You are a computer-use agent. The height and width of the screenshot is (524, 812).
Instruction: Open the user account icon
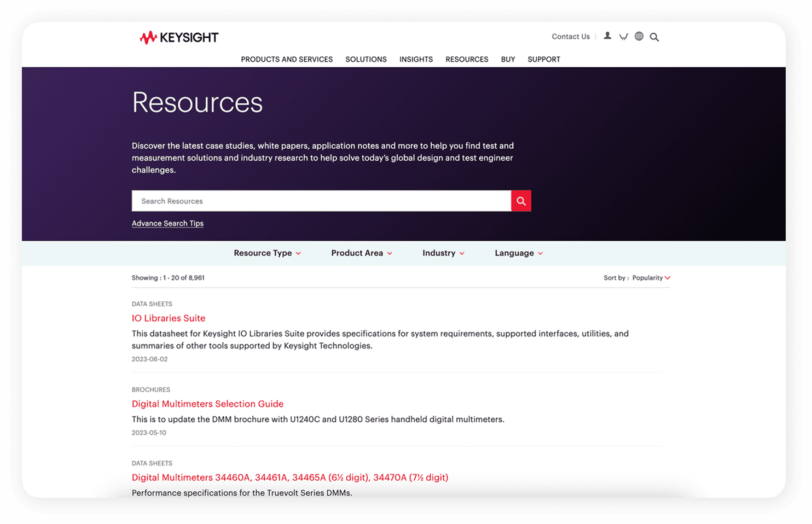tap(607, 36)
